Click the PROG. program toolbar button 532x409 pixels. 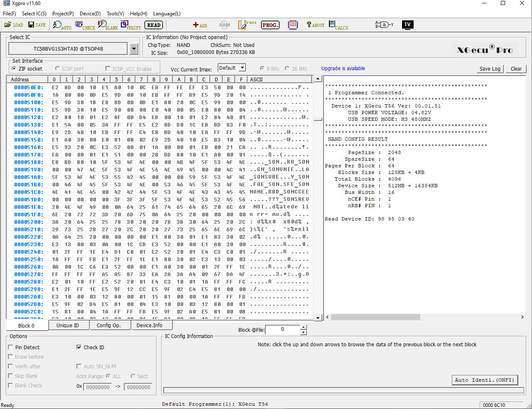click(270, 25)
